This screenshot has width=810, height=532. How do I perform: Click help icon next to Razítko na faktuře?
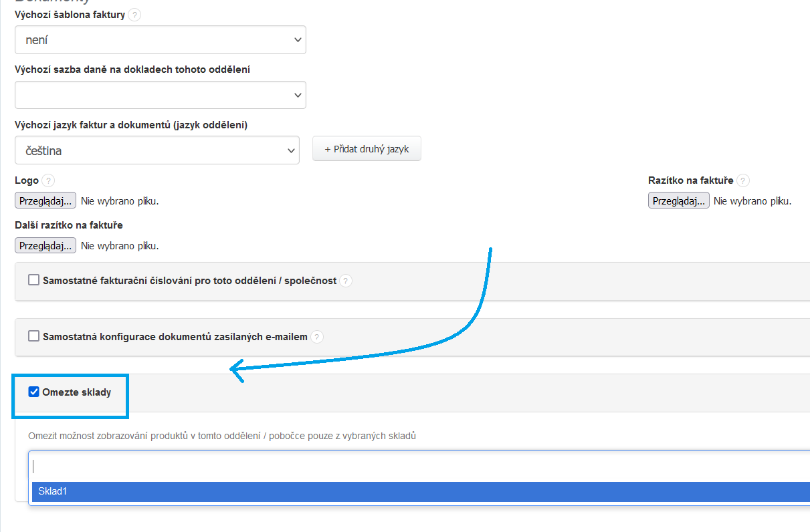pos(743,180)
